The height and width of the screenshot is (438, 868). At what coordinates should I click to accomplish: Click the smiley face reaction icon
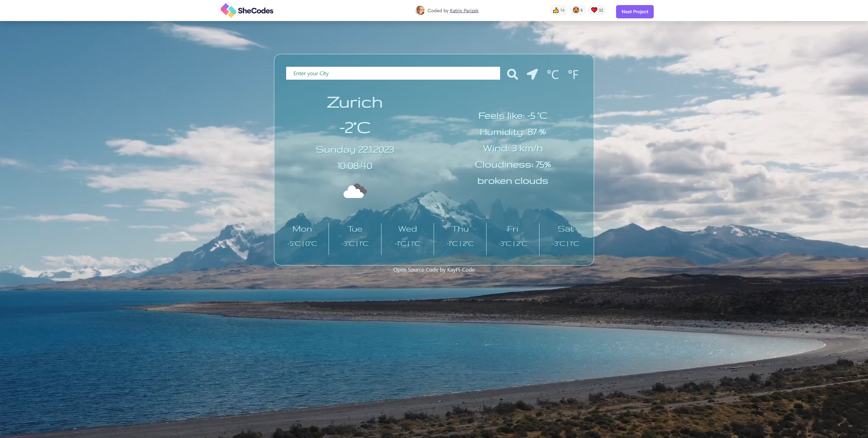point(576,10)
